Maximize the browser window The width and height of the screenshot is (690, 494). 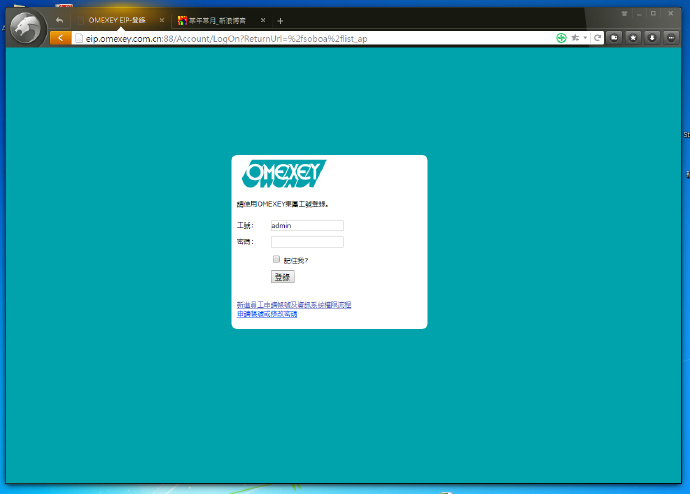point(653,14)
